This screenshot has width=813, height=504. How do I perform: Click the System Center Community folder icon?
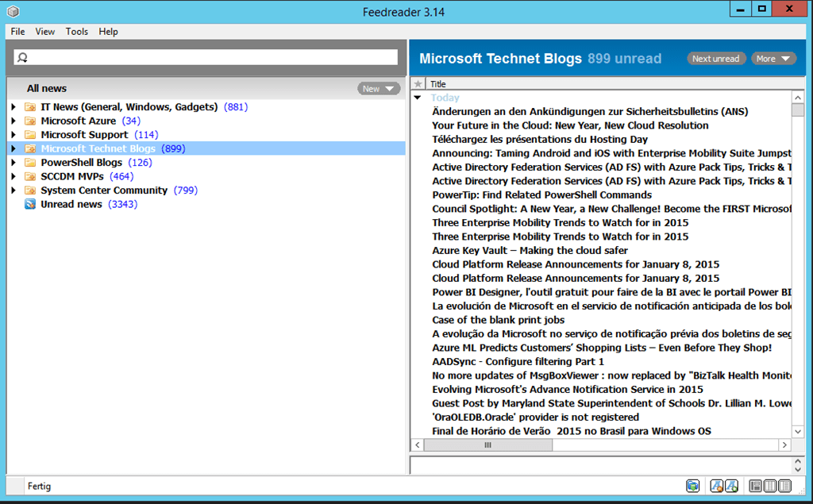point(30,190)
